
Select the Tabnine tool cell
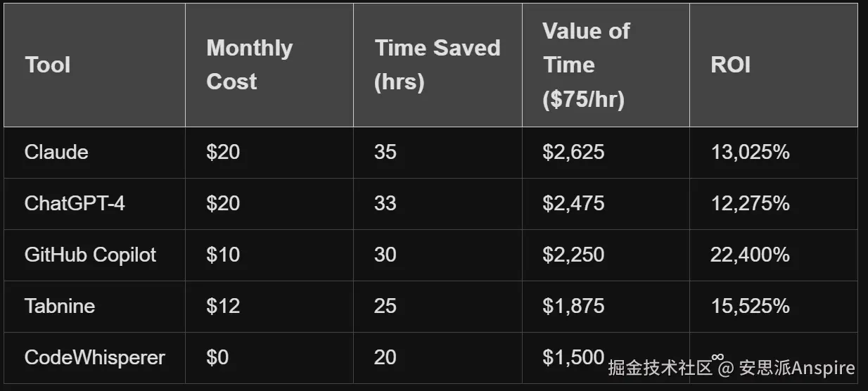click(60, 306)
